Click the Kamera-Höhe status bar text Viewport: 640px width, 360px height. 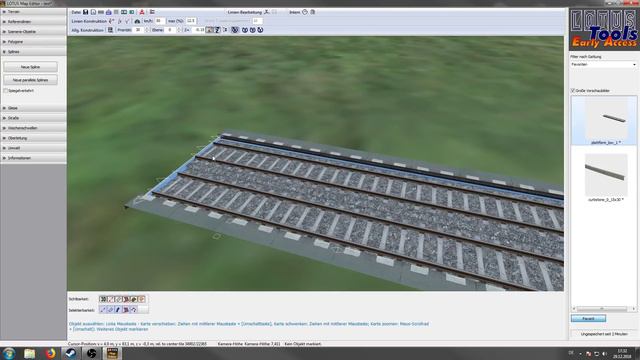(x=249, y=344)
